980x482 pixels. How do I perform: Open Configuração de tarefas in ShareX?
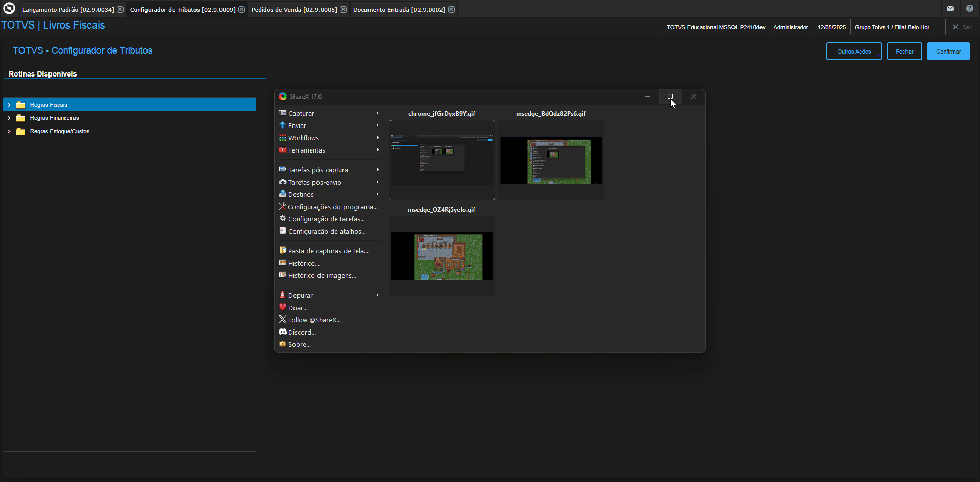[329, 219]
